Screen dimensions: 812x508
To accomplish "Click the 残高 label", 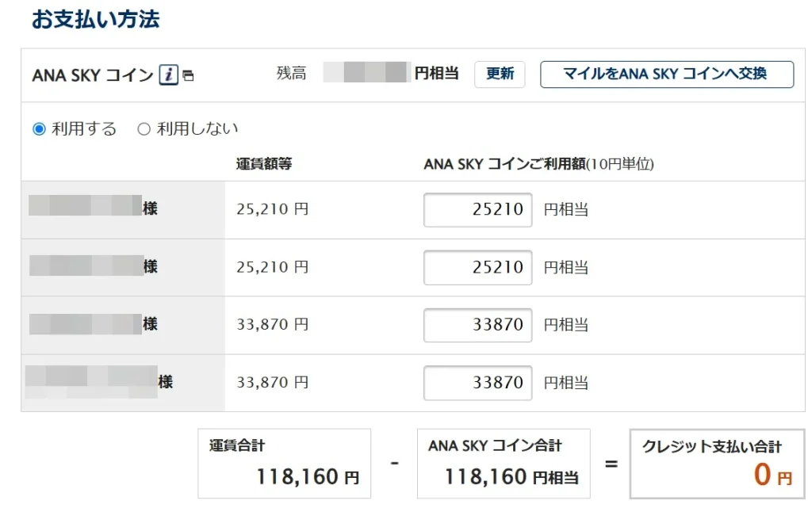I will [291, 74].
